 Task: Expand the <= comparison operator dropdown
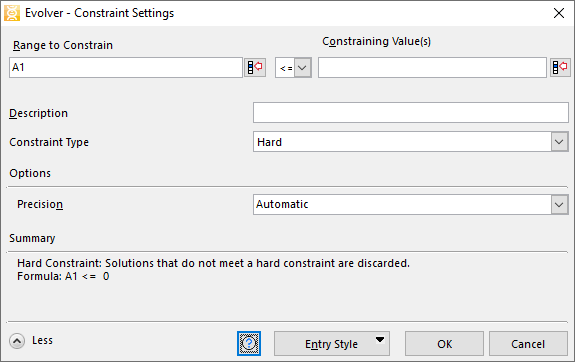tap(303, 67)
